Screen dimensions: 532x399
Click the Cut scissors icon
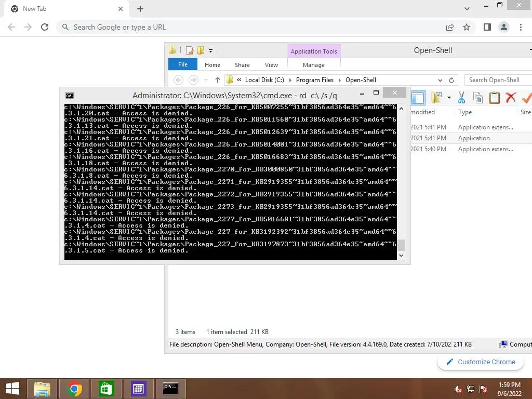[x=461, y=98]
